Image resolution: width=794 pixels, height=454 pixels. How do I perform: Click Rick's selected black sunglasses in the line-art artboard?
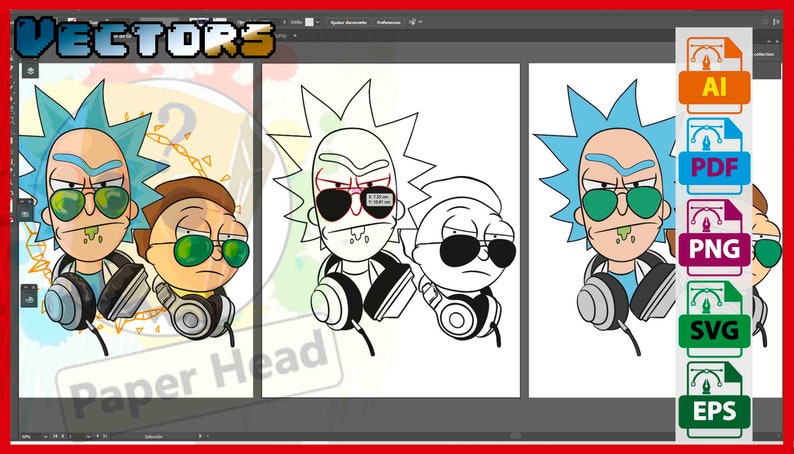(x=334, y=203)
